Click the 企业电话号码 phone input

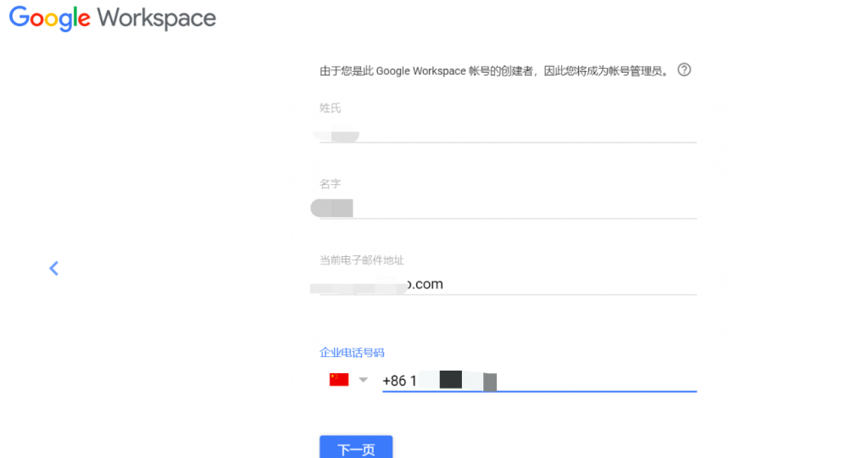[x=539, y=381]
